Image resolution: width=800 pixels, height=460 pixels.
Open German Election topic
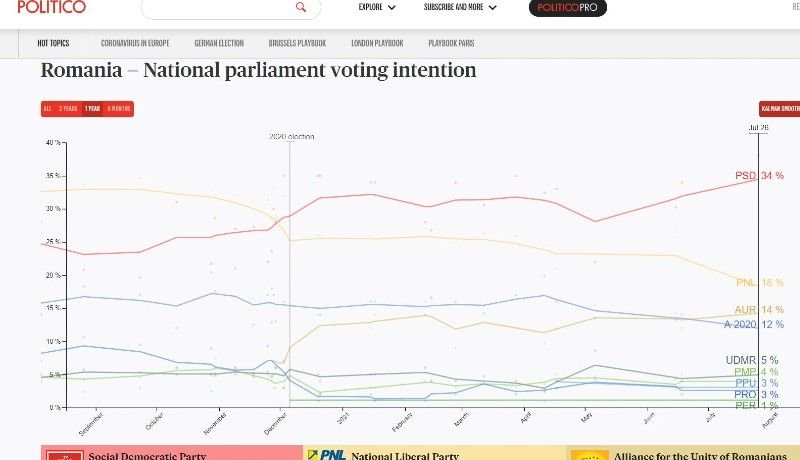pos(220,44)
